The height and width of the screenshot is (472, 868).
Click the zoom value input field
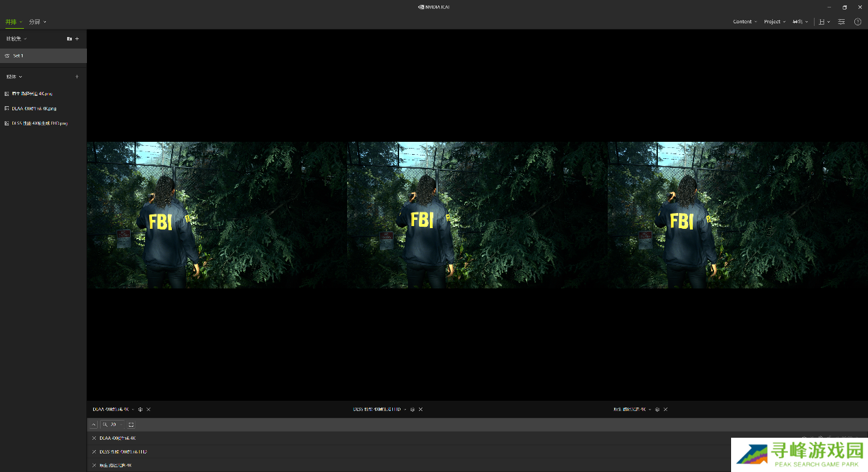pyautogui.click(x=115, y=425)
